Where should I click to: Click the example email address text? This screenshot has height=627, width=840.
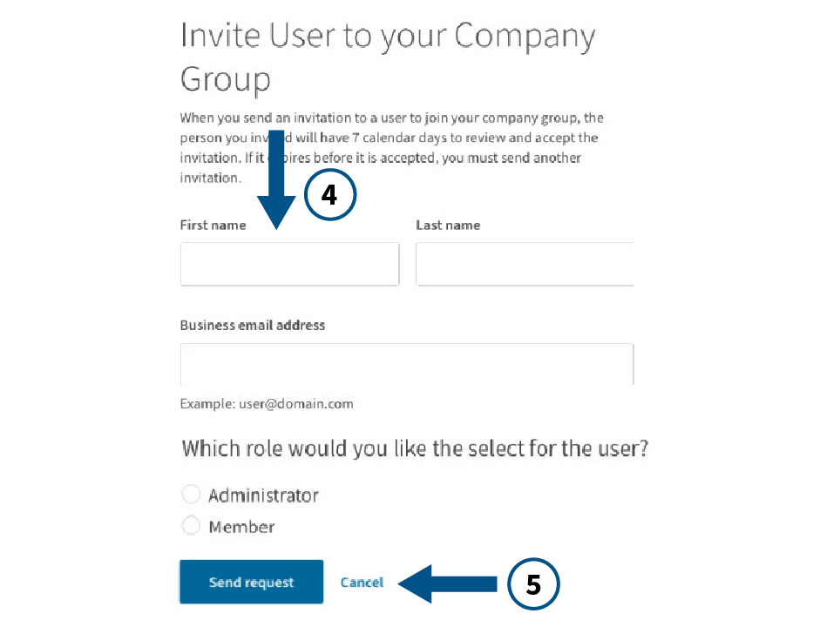point(266,403)
